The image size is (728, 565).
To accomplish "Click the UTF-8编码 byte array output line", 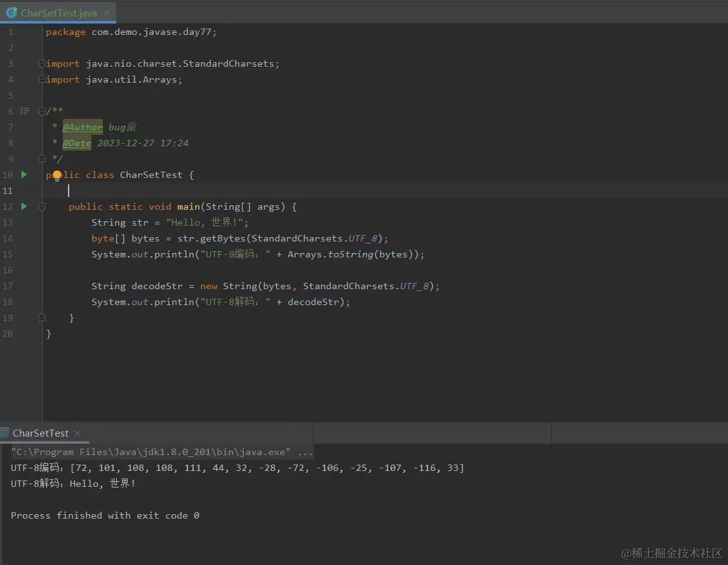I will click(x=237, y=468).
